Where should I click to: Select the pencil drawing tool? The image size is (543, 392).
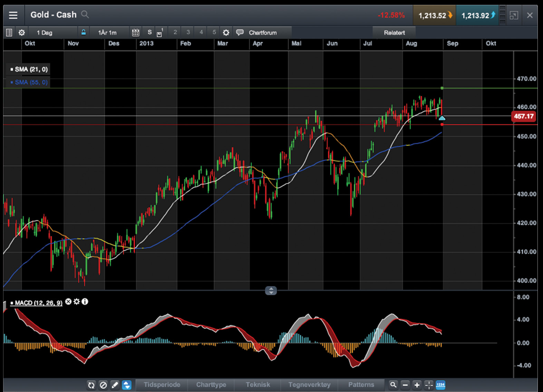click(x=115, y=385)
